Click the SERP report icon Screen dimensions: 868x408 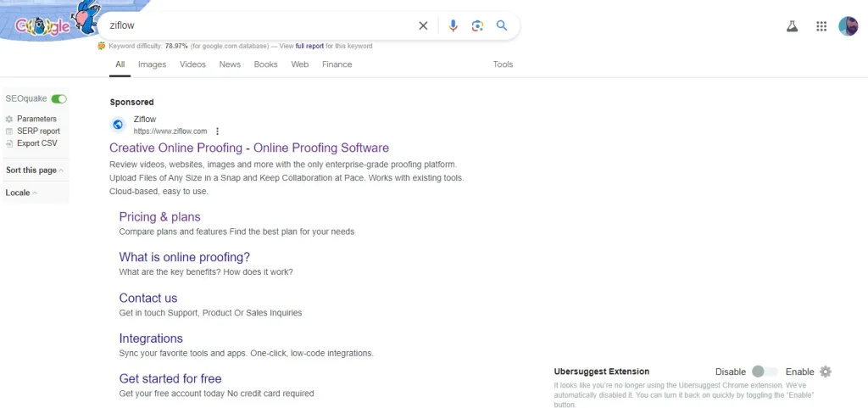(x=8, y=131)
